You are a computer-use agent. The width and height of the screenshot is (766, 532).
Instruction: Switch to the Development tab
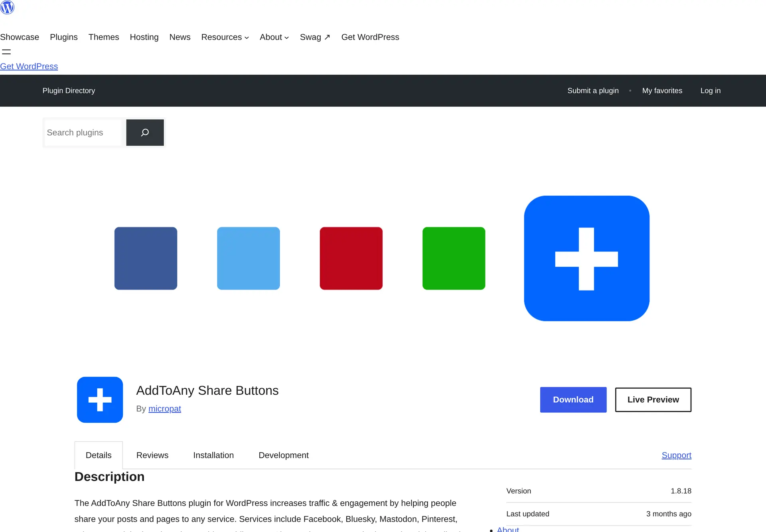click(284, 455)
